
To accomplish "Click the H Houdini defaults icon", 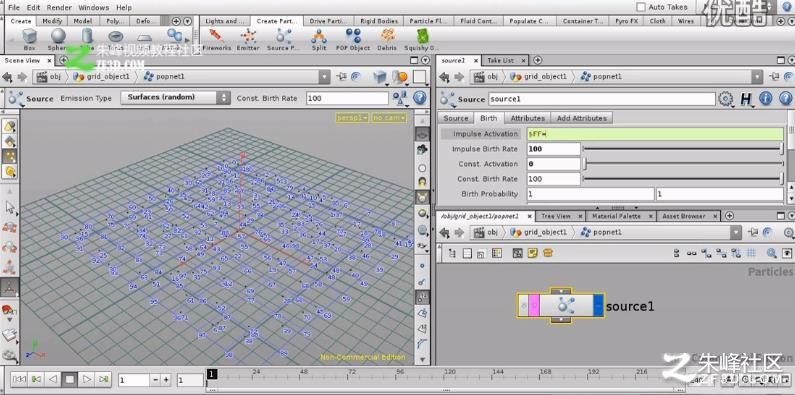I will (x=746, y=98).
